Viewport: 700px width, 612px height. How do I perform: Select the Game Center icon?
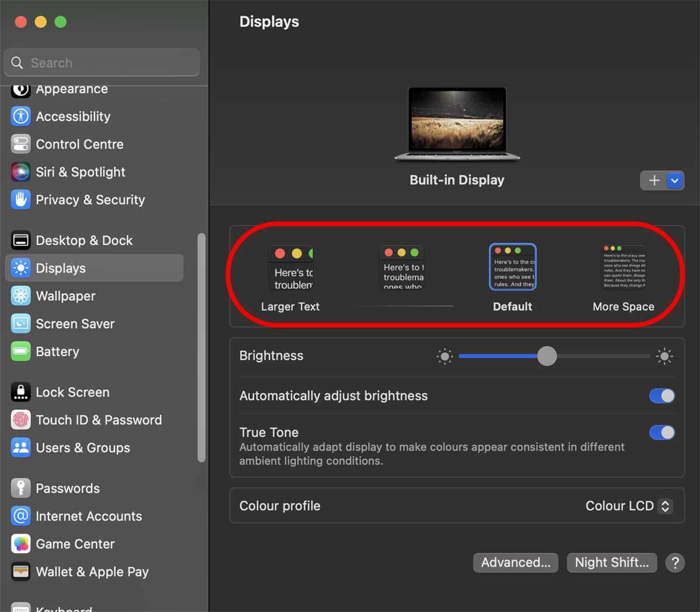pos(21,544)
